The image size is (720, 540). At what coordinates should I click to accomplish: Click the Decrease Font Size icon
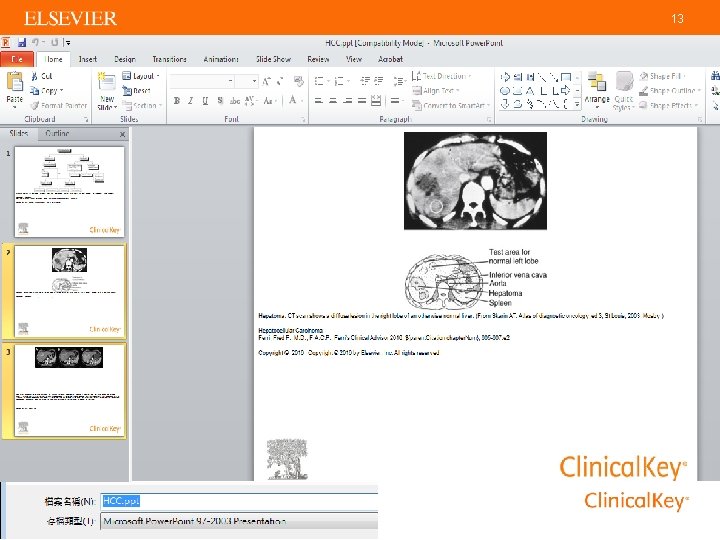[280, 81]
